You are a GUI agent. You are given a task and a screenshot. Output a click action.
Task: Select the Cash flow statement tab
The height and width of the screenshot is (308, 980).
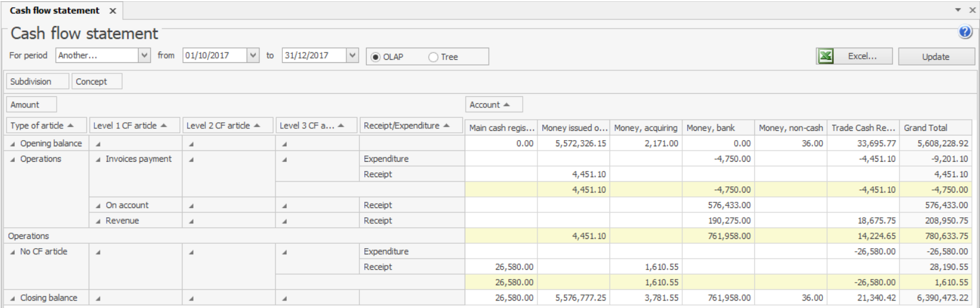[54, 10]
